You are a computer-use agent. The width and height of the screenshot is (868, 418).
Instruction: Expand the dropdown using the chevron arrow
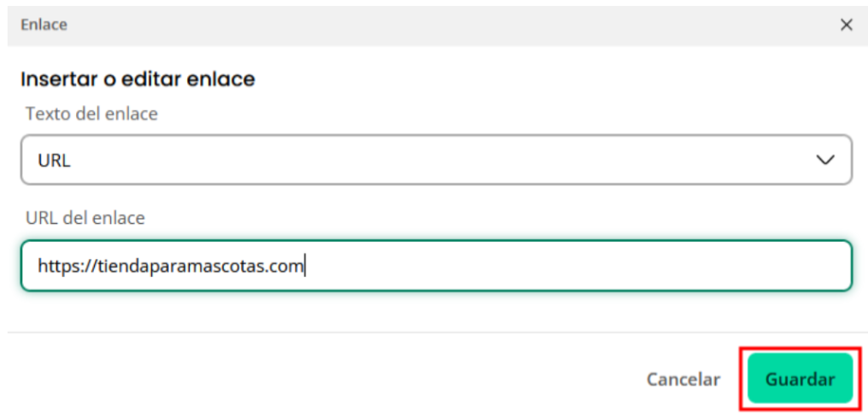825,160
